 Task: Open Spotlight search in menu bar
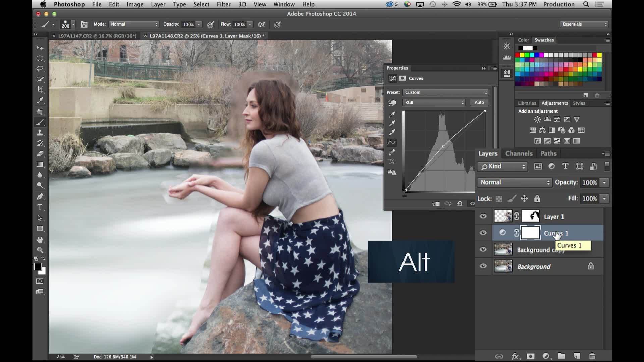[586, 4]
